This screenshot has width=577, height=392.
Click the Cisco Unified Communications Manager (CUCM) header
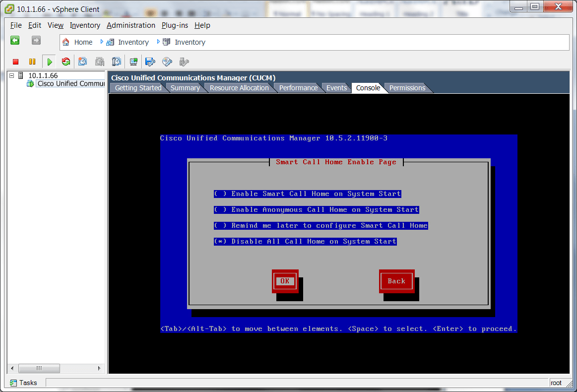(x=193, y=78)
